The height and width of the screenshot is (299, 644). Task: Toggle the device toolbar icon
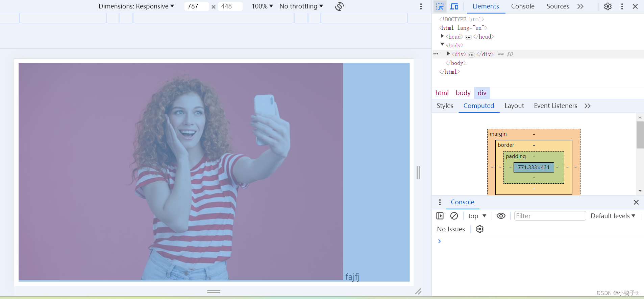[x=454, y=6]
